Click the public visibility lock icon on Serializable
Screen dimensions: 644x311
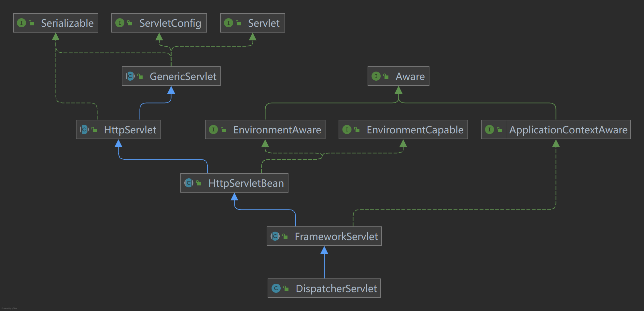pos(31,23)
